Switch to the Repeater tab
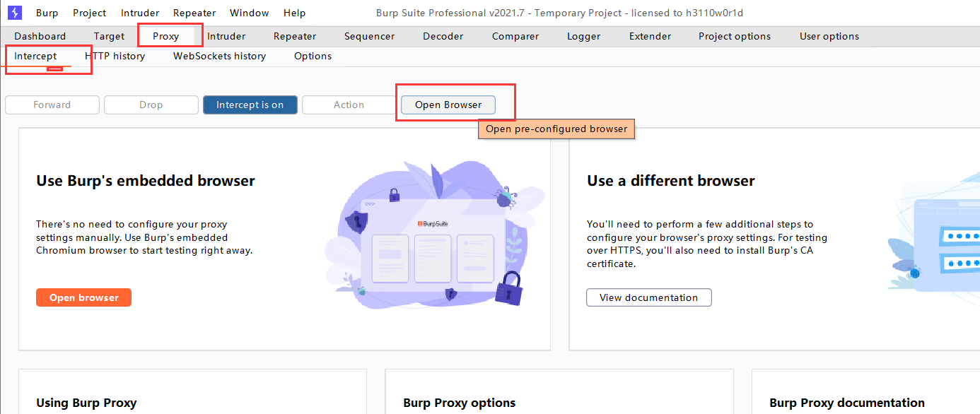 click(295, 36)
